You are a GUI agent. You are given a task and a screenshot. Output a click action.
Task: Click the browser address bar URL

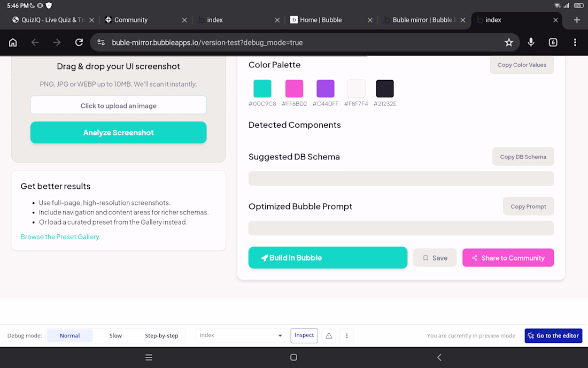(207, 42)
